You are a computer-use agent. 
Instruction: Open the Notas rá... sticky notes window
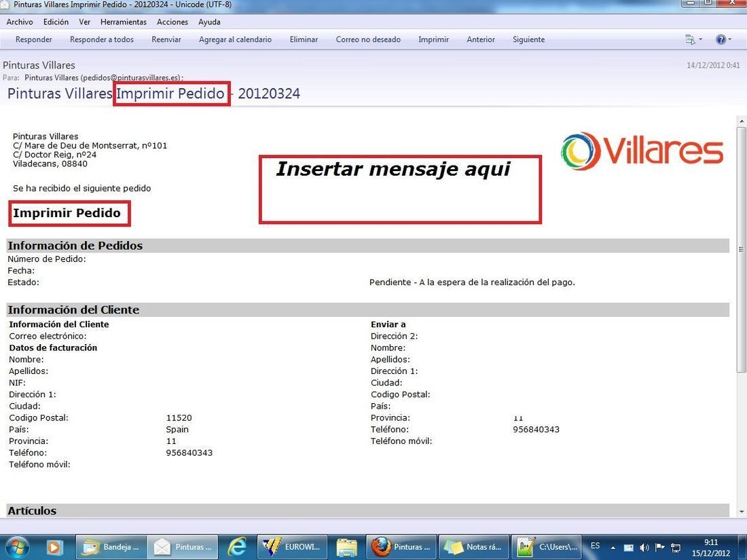(x=473, y=547)
